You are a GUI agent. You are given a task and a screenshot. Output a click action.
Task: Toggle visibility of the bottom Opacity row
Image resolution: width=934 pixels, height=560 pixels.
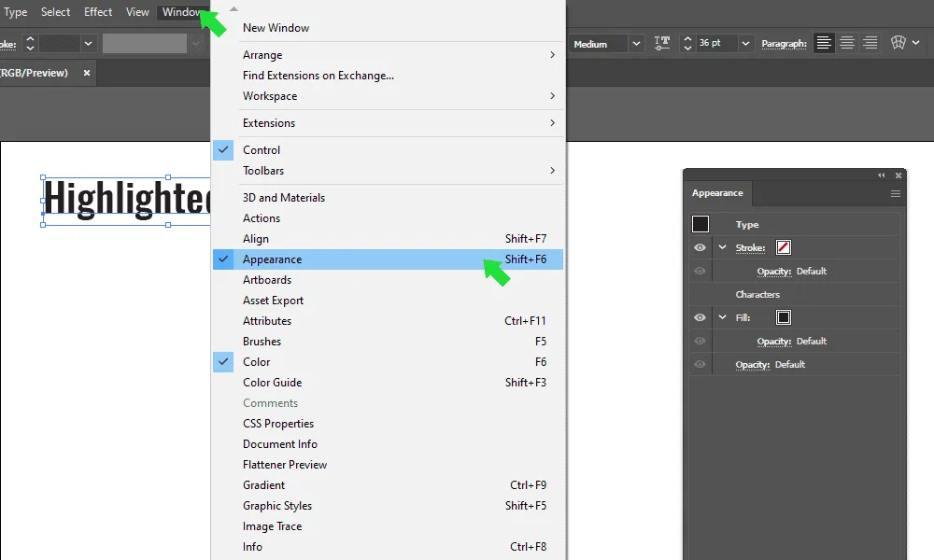[x=700, y=364]
